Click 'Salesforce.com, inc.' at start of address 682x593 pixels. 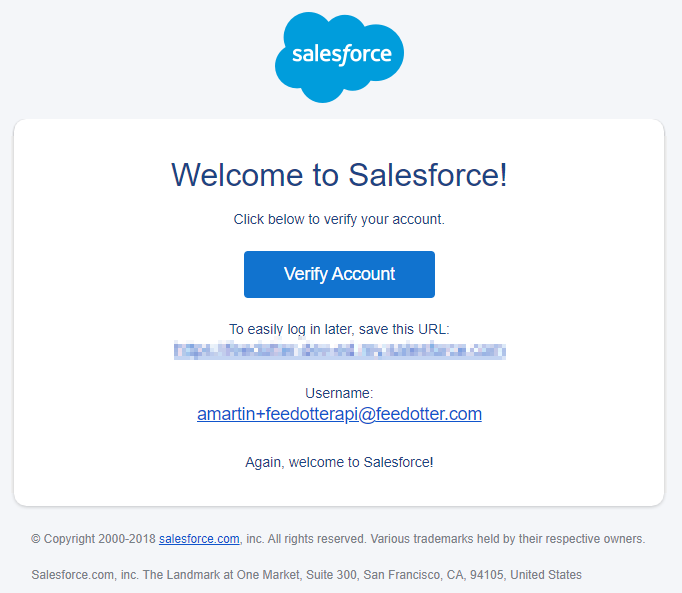point(85,575)
